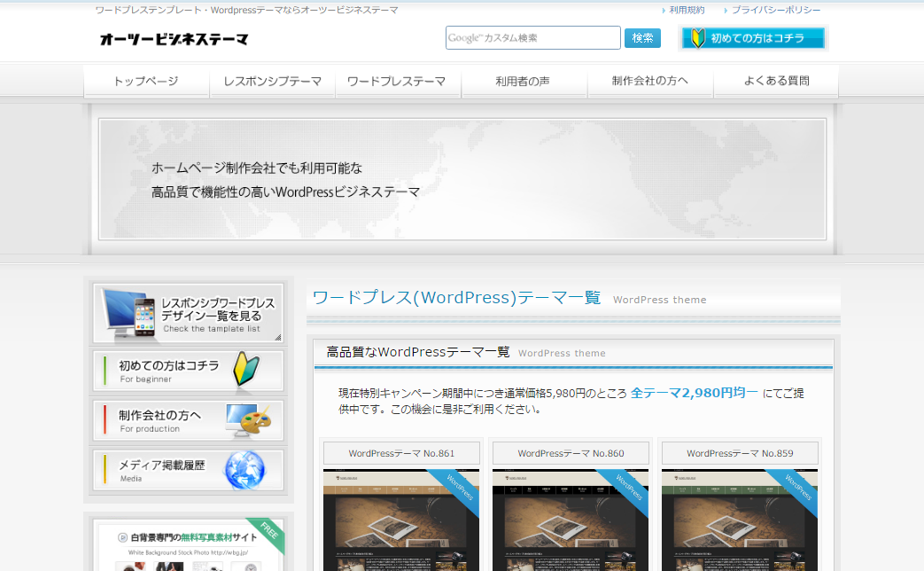Viewport: 924px width, 571px height.
Task: Open WordPressテーマ No.861 thumbnail preview
Action: [401, 520]
